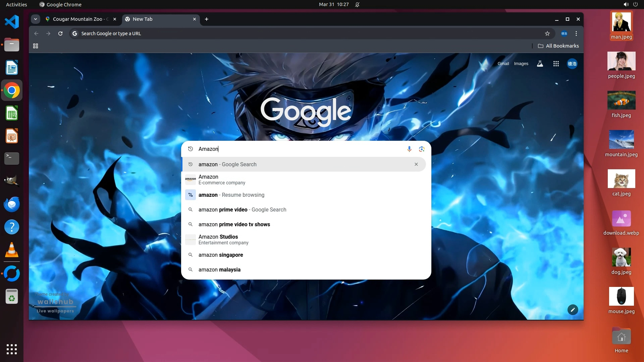This screenshot has width=644, height=362.
Task: Open the tab groups grid icon
Action: 36,46
